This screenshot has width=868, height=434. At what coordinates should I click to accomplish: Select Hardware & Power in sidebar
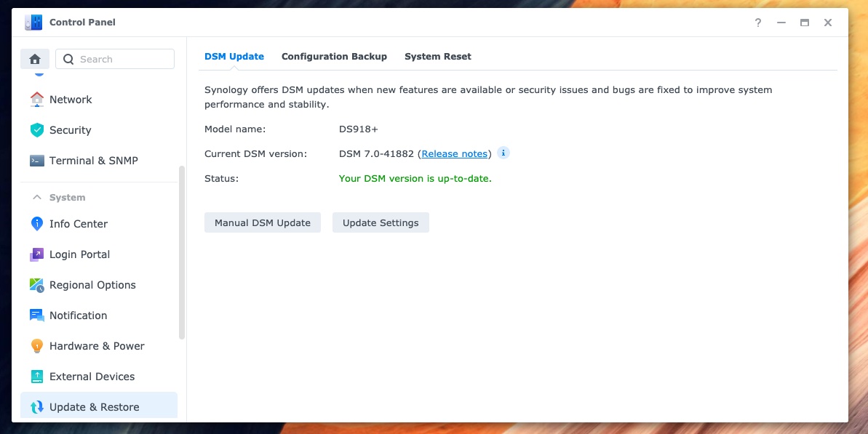tap(98, 346)
